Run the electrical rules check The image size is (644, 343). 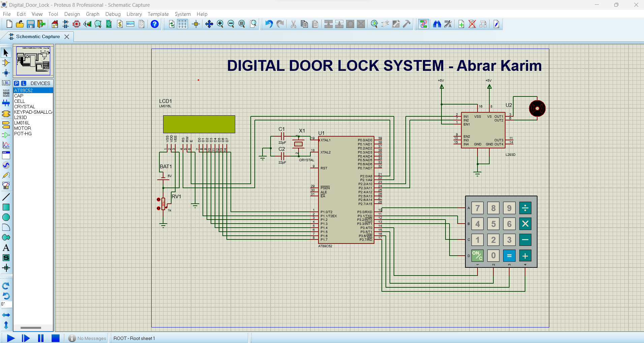pyautogui.click(x=497, y=24)
